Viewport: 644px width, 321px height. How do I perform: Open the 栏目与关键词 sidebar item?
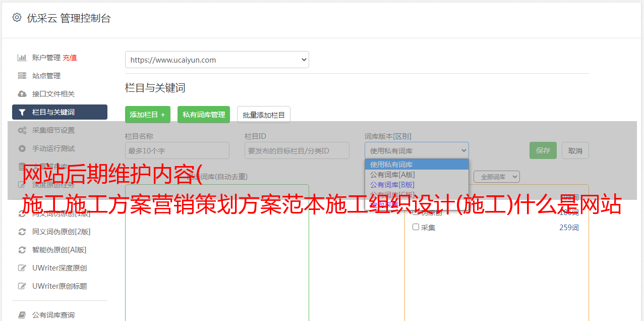point(60,112)
